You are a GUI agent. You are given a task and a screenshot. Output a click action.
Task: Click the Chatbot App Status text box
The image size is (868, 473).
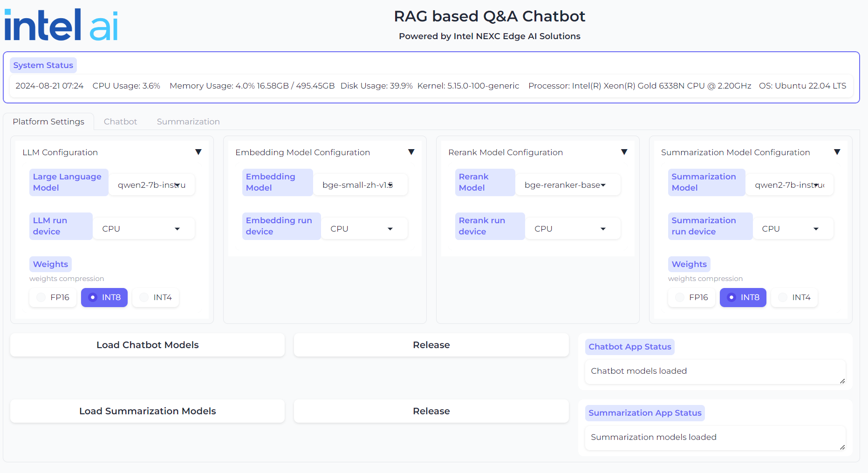(715, 371)
